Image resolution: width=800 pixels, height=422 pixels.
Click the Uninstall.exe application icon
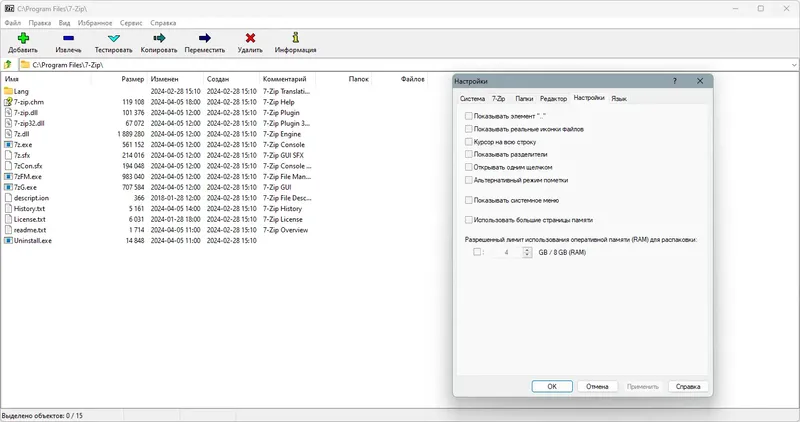tap(8, 241)
